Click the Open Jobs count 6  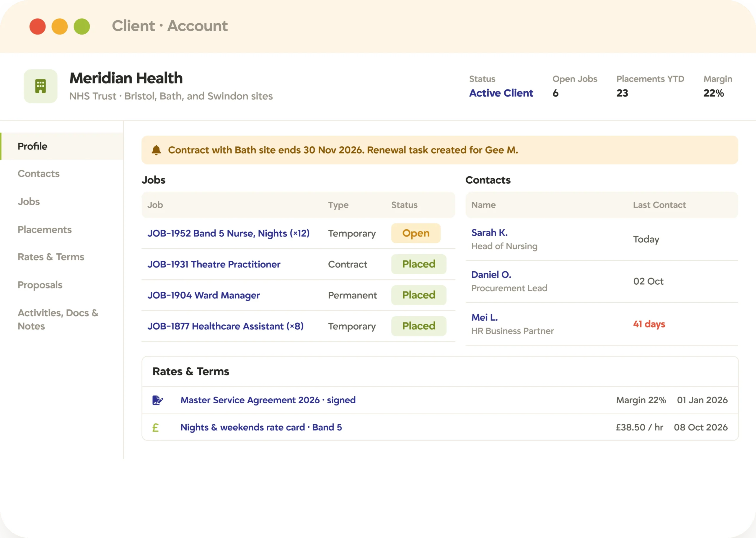[555, 93]
